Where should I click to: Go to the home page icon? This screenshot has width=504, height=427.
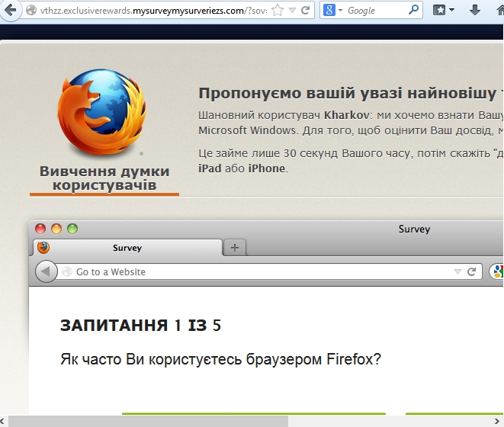point(498,11)
